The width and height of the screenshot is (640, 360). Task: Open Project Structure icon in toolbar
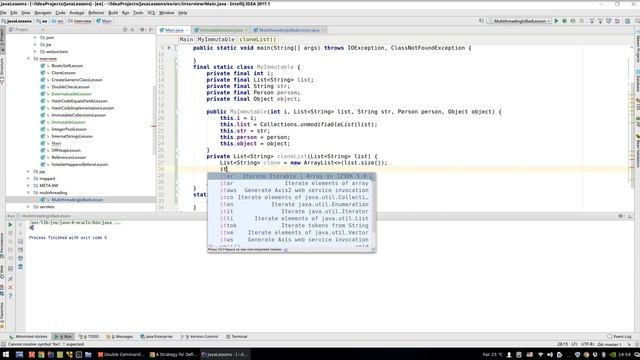tap(627, 21)
